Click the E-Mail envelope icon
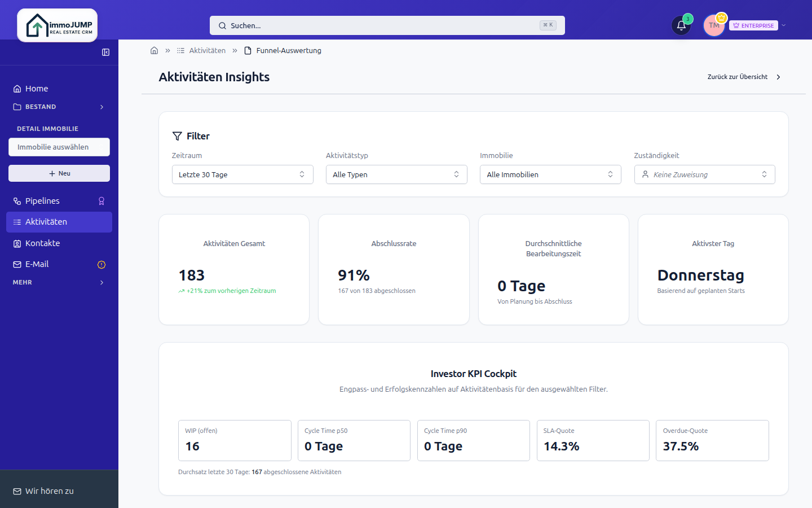The height and width of the screenshot is (508, 812). [x=17, y=264]
